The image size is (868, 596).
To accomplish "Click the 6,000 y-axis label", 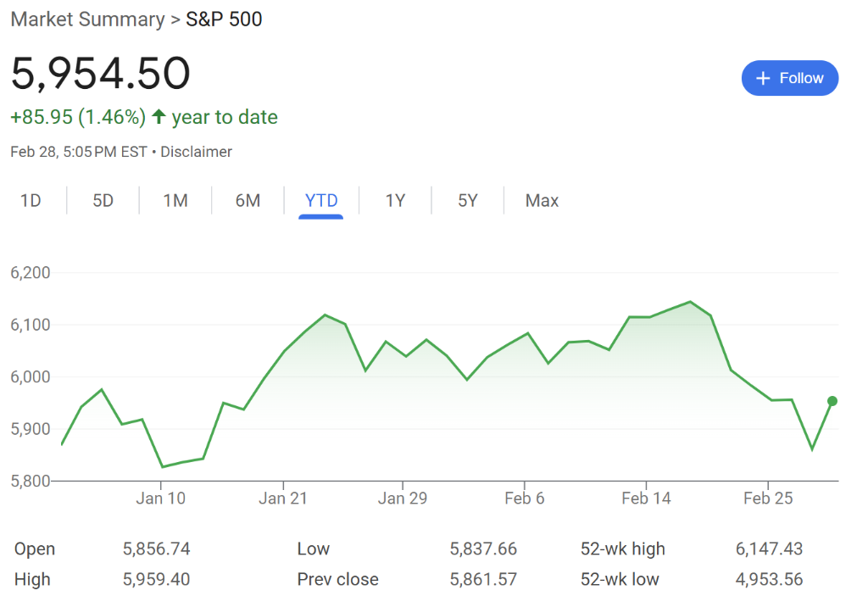I will click(31, 376).
